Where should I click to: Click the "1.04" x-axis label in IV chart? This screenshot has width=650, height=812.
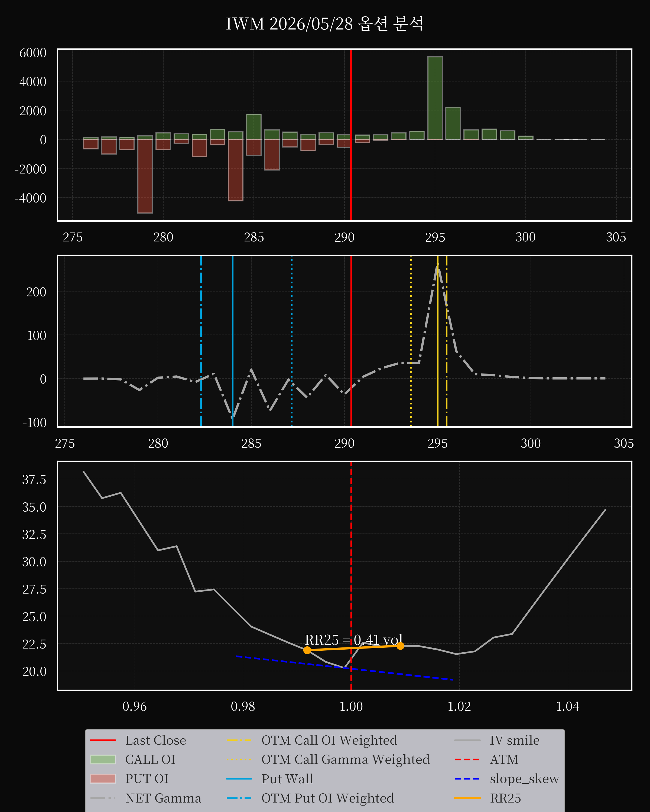[567, 706]
